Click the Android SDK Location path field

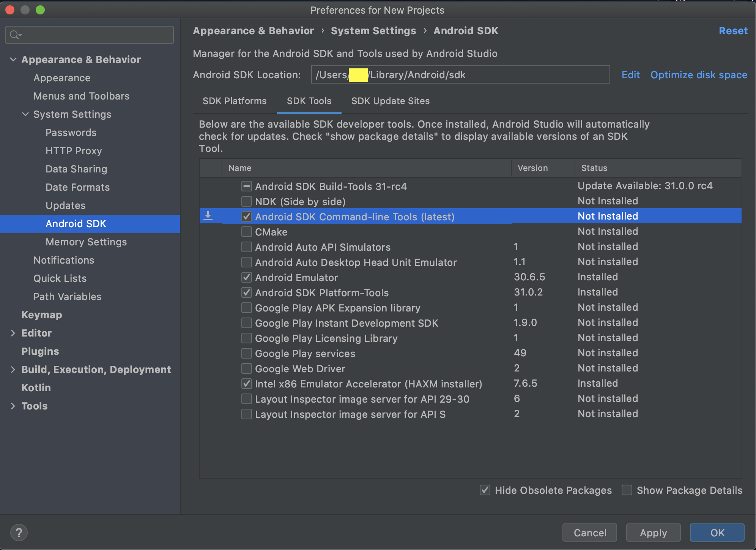[x=460, y=74]
